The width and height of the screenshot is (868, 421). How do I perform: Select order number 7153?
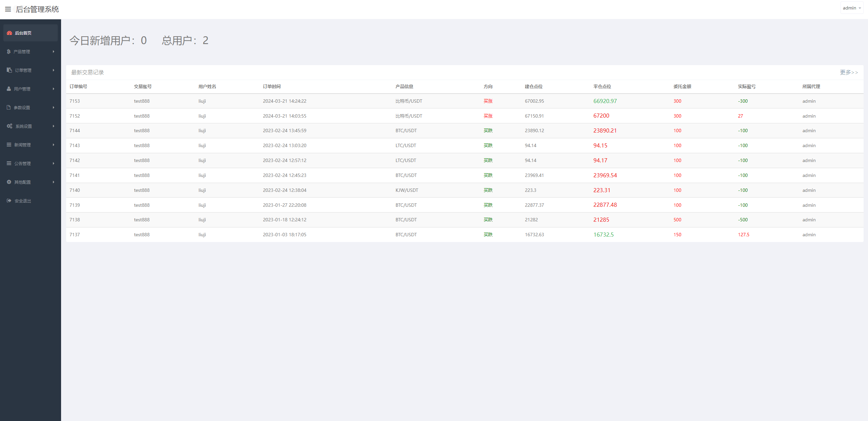[x=75, y=101]
